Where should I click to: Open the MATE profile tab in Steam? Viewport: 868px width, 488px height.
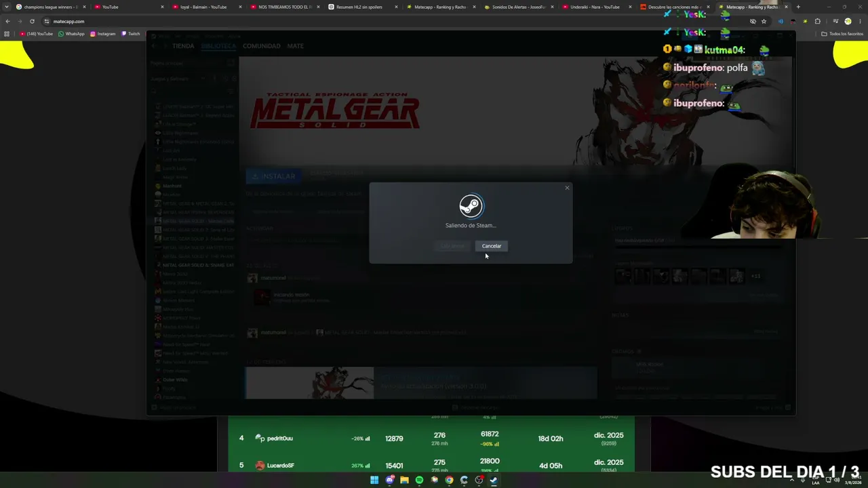coord(295,46)
